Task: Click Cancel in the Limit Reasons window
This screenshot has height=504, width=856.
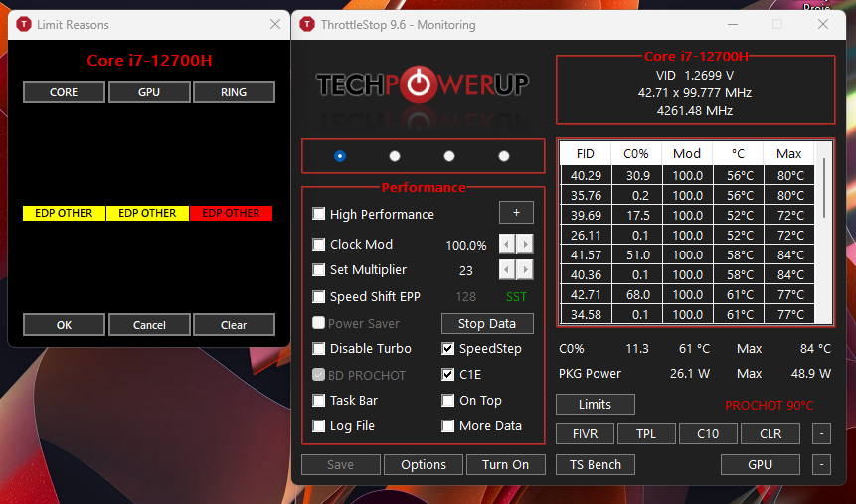Action: 149,325
